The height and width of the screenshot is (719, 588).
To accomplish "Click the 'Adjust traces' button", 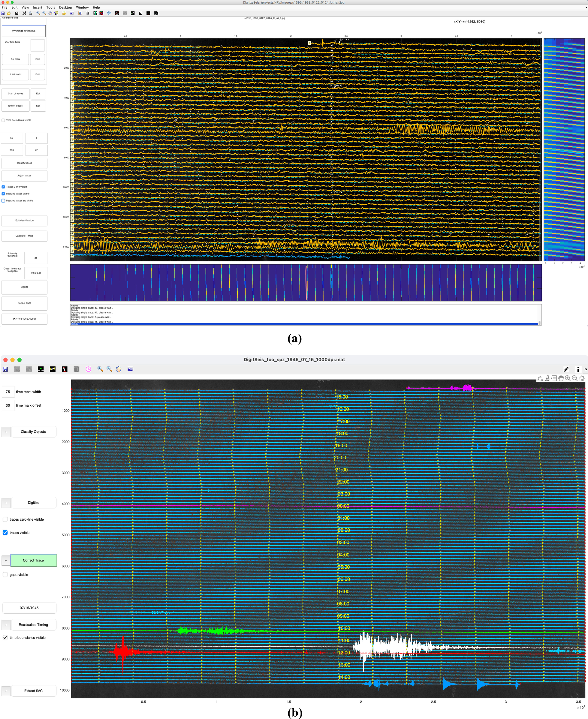I will pos(24,176).
